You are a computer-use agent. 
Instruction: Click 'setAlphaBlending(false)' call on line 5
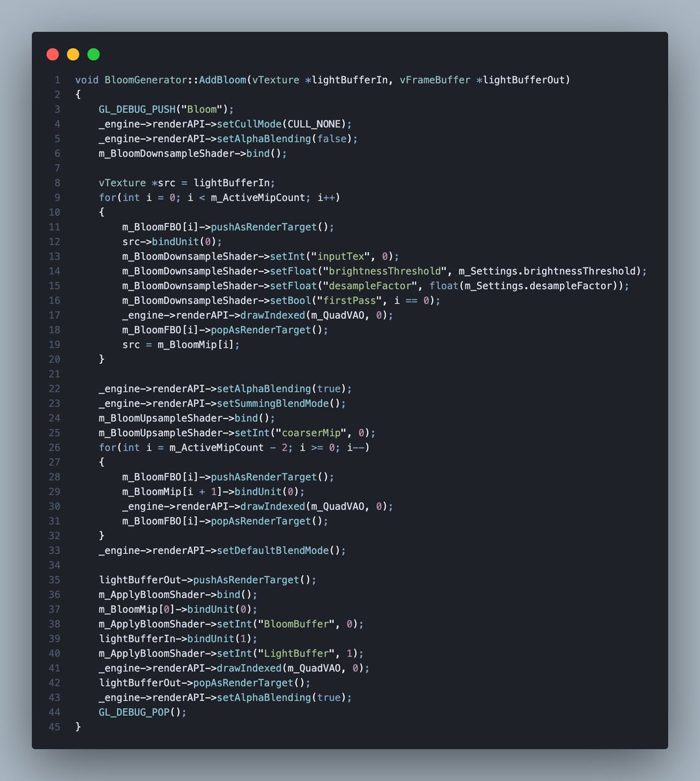(284, 139)
